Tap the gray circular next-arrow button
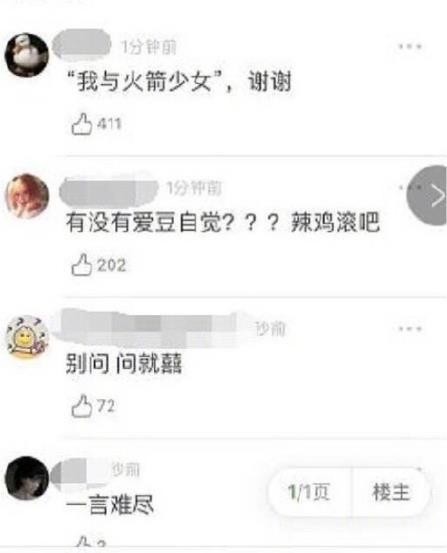 [428, 195]
